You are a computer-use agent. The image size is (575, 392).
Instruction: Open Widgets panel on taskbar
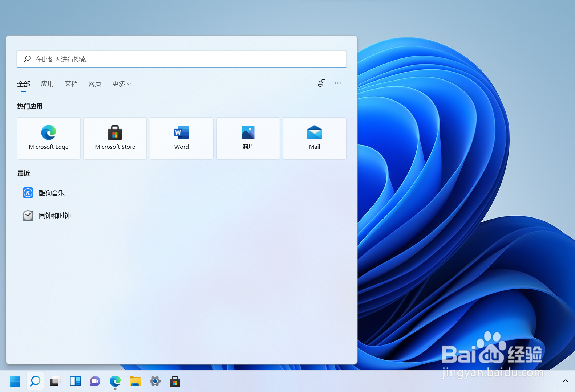pos(75,381)
